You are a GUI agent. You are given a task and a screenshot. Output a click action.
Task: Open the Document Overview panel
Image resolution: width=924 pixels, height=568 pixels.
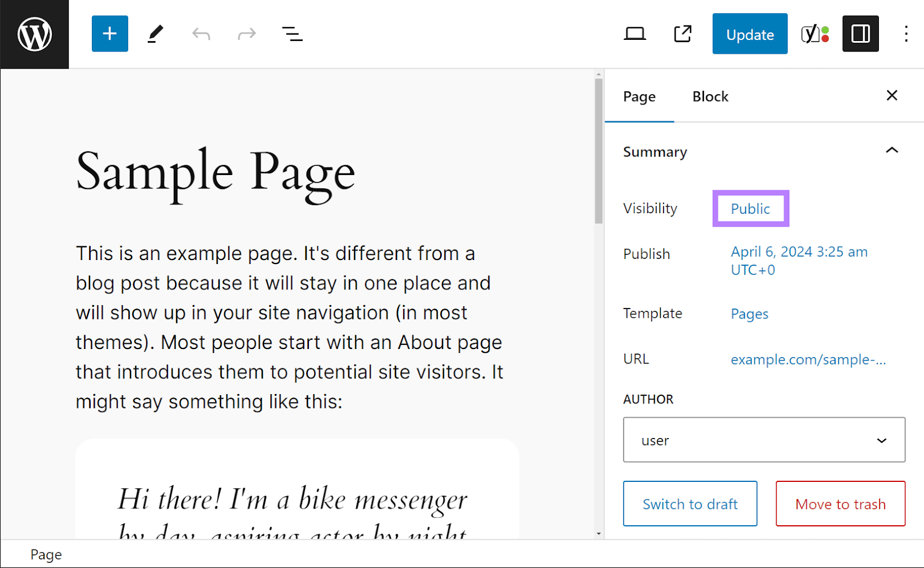click(x=292, y=34)
